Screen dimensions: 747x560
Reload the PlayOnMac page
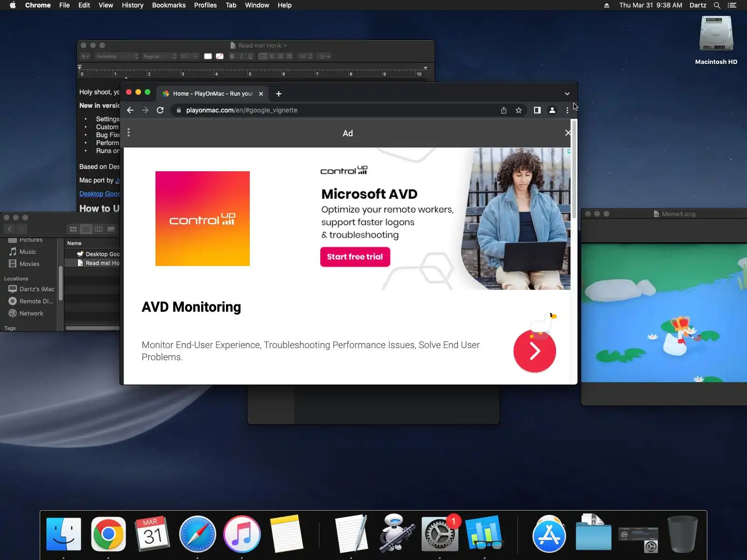(x=160, y=110)
